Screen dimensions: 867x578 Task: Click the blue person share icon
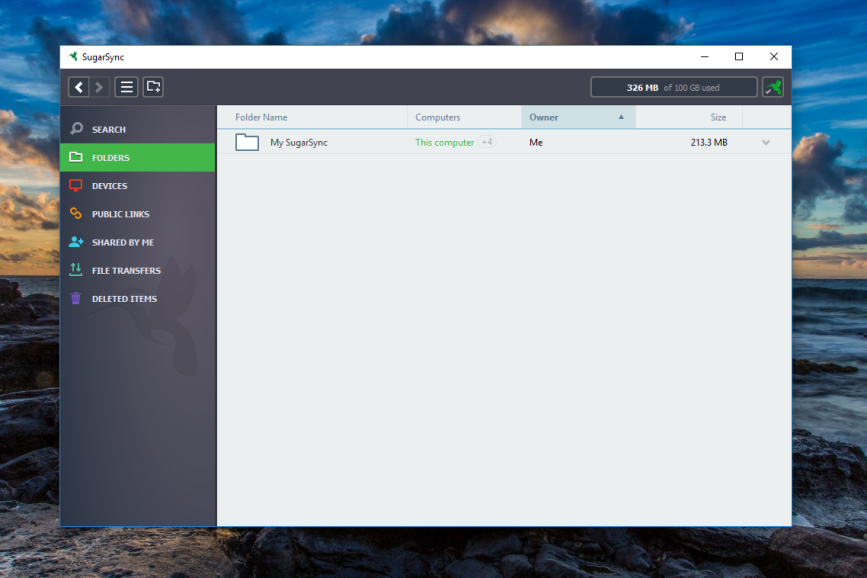[x=76, y=242]
